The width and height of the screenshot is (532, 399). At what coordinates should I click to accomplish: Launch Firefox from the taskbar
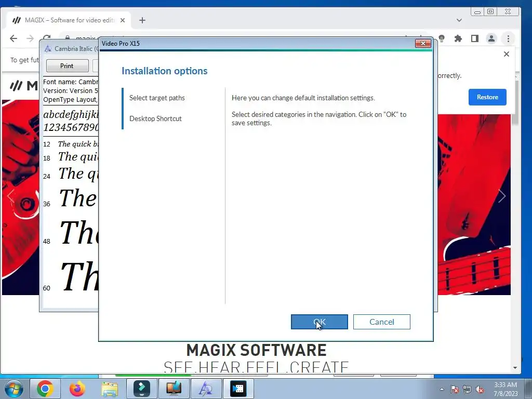[77, 389]
